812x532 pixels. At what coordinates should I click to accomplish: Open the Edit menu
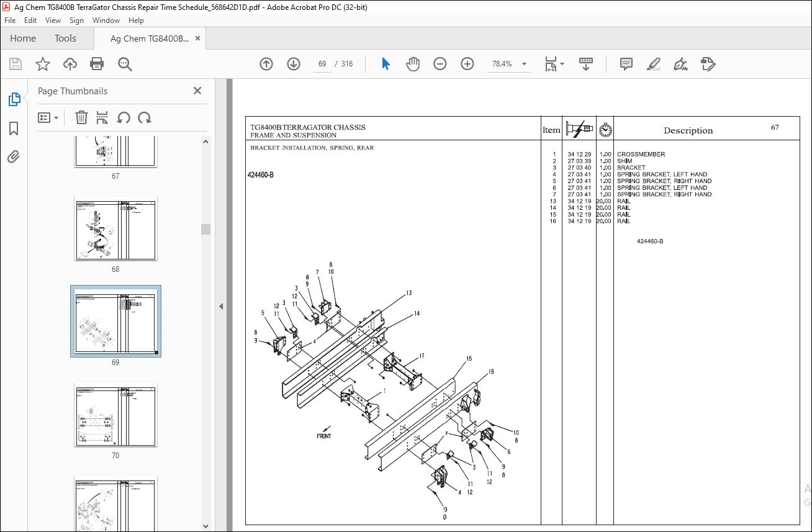point(30,20)
